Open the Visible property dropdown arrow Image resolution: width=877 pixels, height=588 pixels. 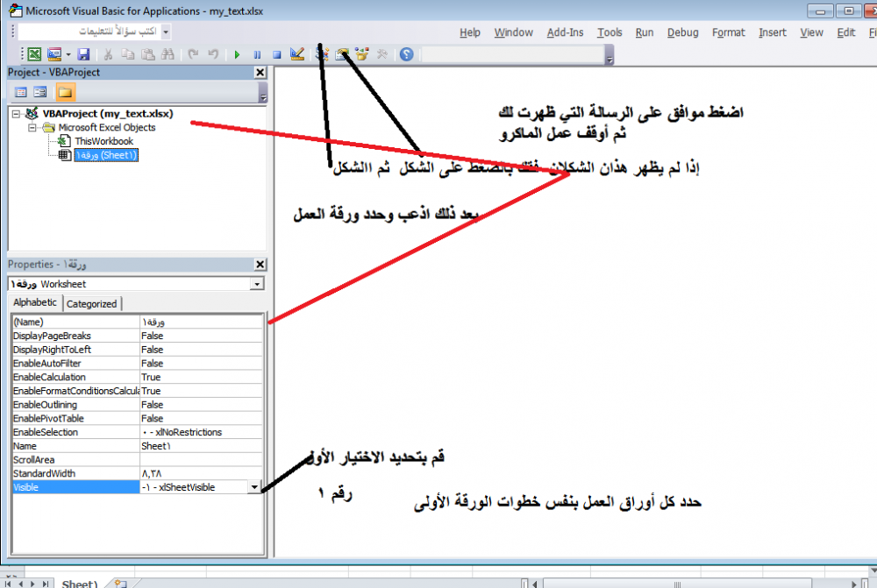click(254, 487)
